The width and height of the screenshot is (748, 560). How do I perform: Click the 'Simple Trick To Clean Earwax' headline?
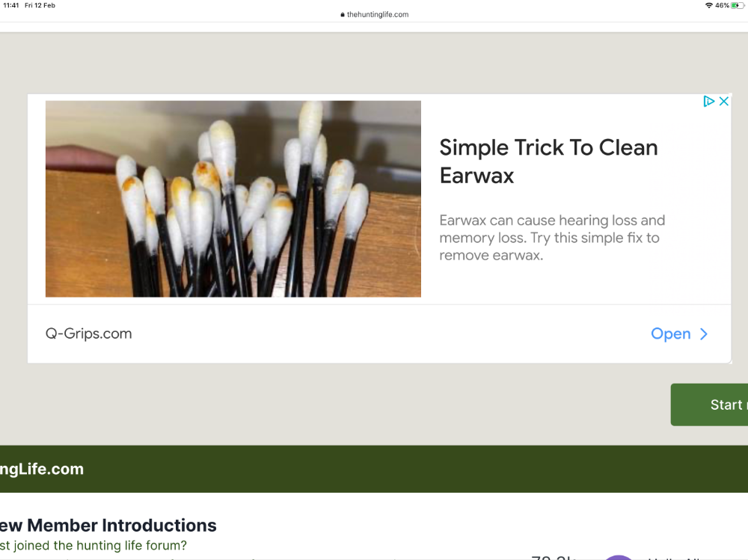pyautogui.click(x=548, y=161)
